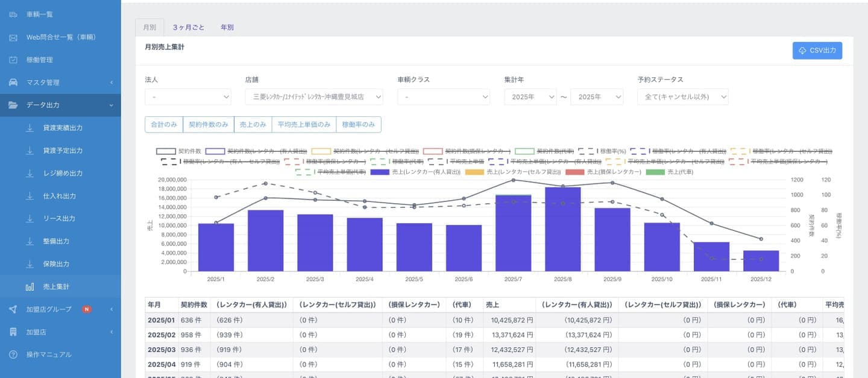Click the download icon next to 貸渡実績出力
Viewport: 868px width, 378px height.
pyautogui.click(x=30, y=128)
